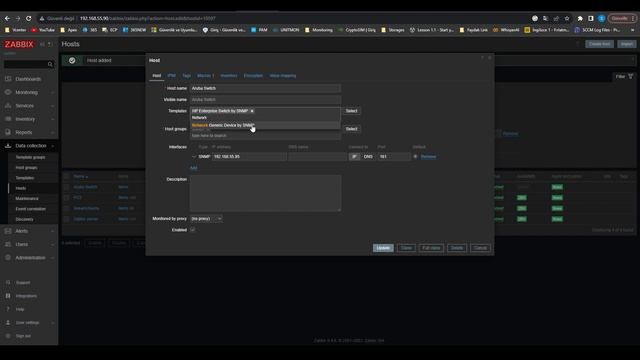The height and width of the screenshot is (360, 640).
Task: Check the select-all hosts header checkbox
Action: 67,176
